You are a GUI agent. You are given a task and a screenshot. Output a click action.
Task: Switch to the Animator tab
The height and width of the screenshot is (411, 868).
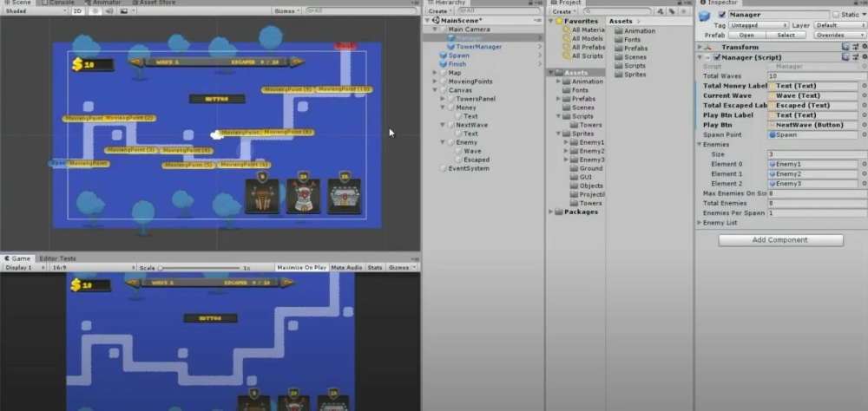point(106,3)
